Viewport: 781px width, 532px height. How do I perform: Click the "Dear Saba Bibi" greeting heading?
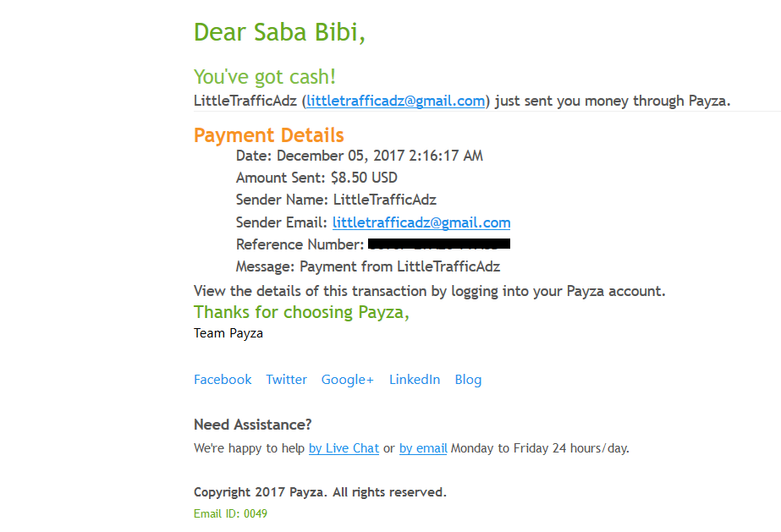pos(279,32)
